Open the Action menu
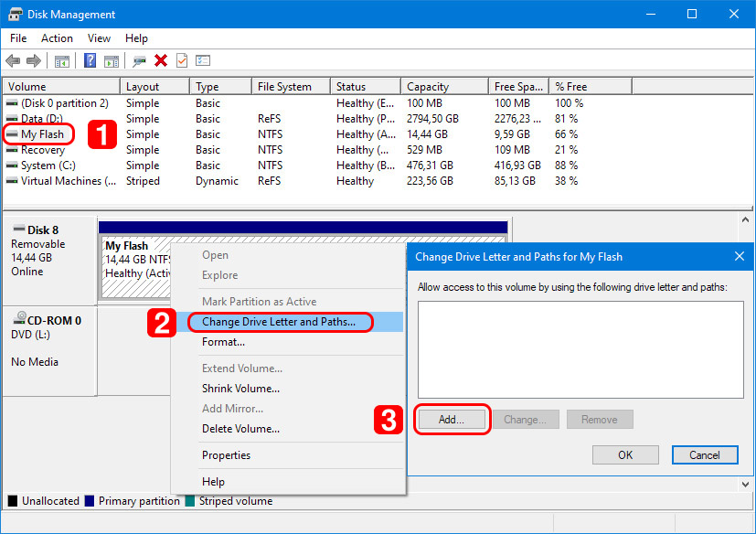 (57, 38)
